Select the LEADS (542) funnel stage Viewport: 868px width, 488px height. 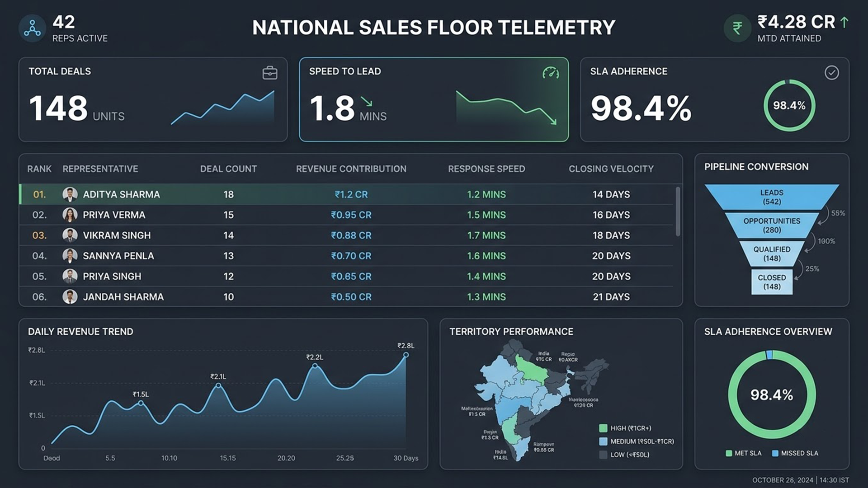click(772, 197)
